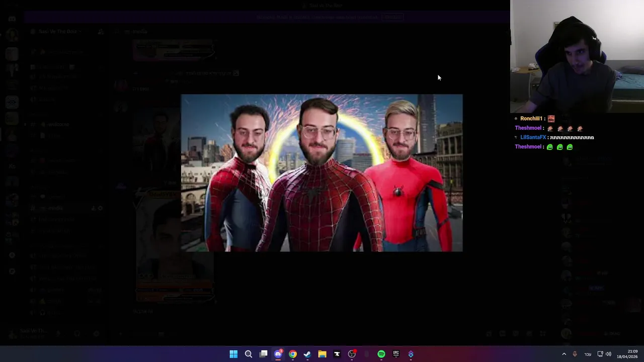Open File Explorer from the taskbar
This screenshot has height=362, width=644.
322,354
